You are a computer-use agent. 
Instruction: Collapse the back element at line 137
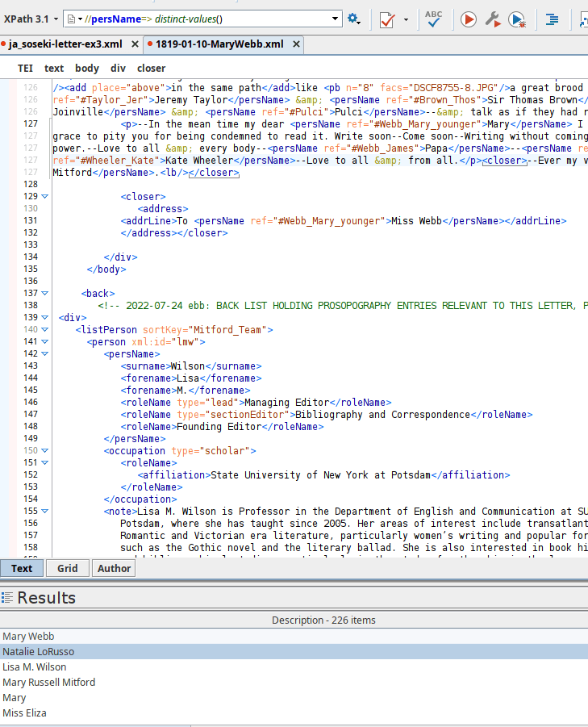point(45,293)
